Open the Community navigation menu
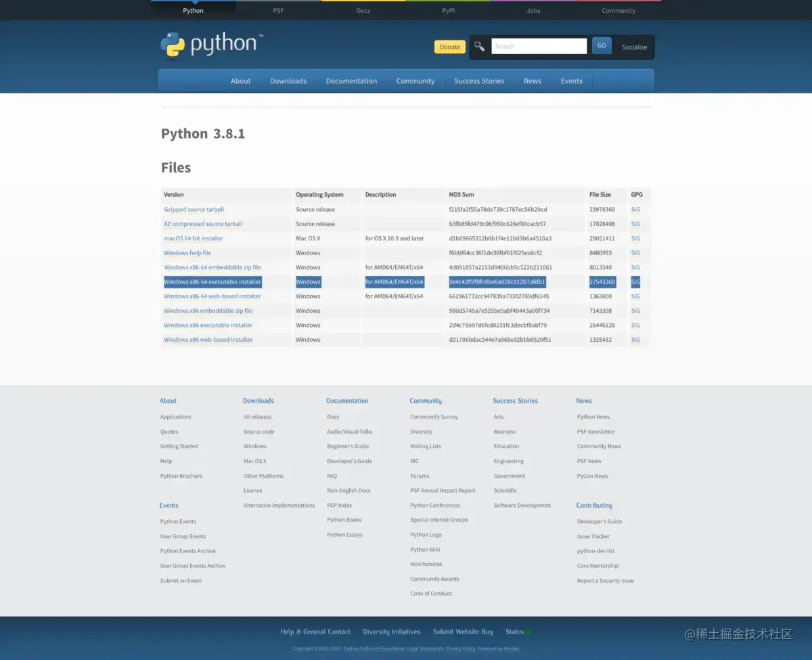812x660 pixels. pyautogui.click(x=415, y=81)
